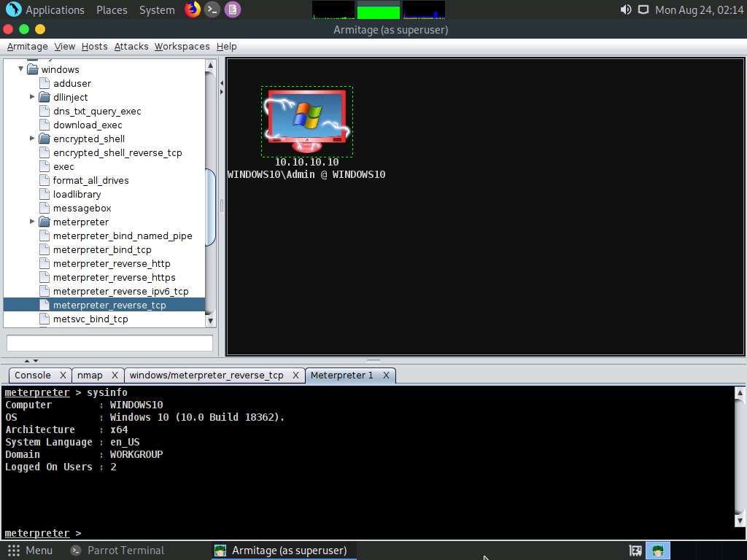Switch to windows/meterpreter_reverse_tcp tab

click(x=206, y=376)
